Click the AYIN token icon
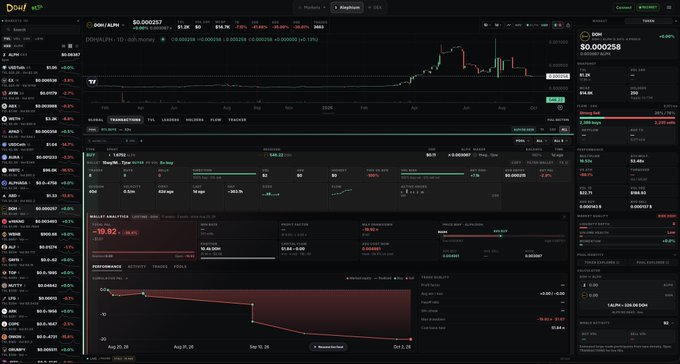 pos(4,93)
